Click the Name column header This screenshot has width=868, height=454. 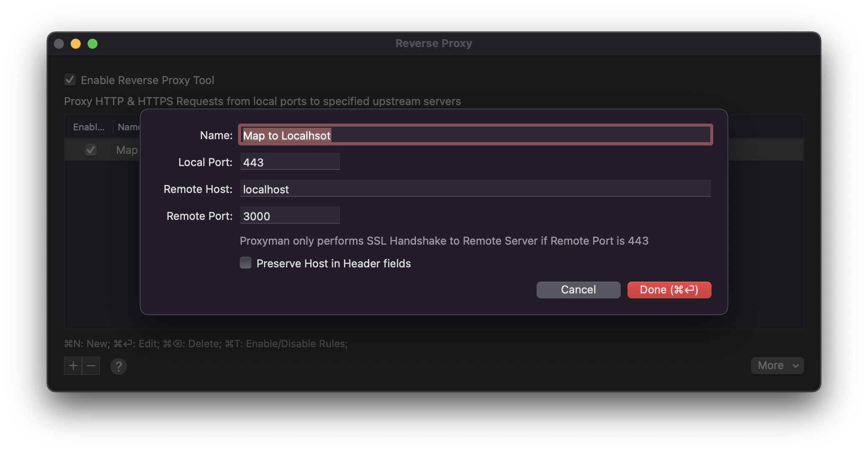click(x=129, y=127)
